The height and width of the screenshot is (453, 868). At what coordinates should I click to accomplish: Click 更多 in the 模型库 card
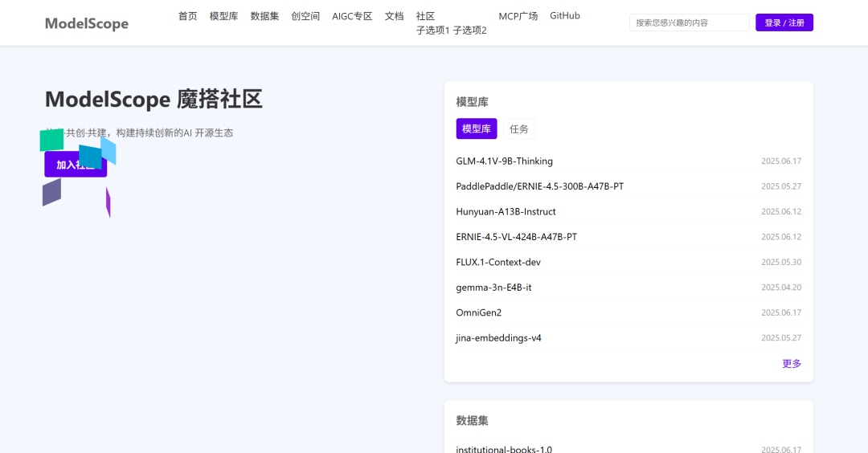click(792, 363)
